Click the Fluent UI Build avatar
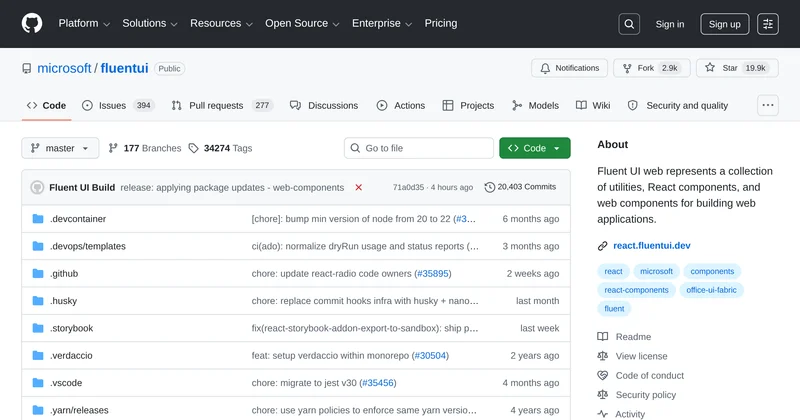The image size is (800, 420). pyautogui.click(x=38, y=187)
